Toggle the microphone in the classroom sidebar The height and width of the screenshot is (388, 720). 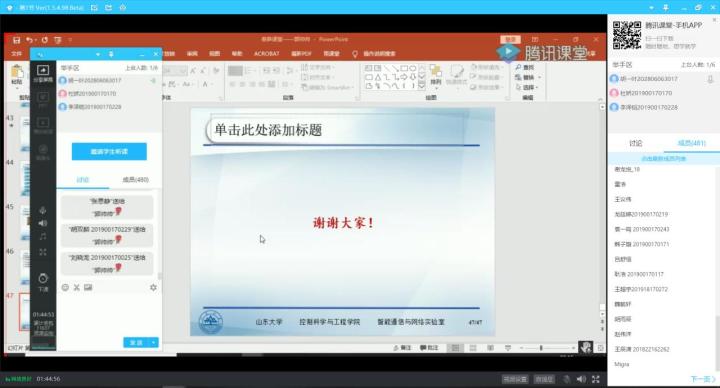click(x=43, y=210)
